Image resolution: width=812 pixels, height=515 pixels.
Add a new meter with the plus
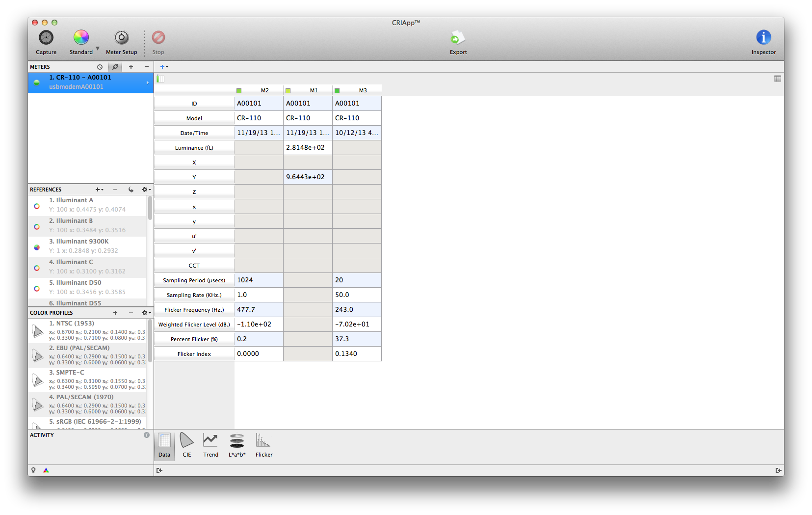pyautogui.click(x=131, y=67)
